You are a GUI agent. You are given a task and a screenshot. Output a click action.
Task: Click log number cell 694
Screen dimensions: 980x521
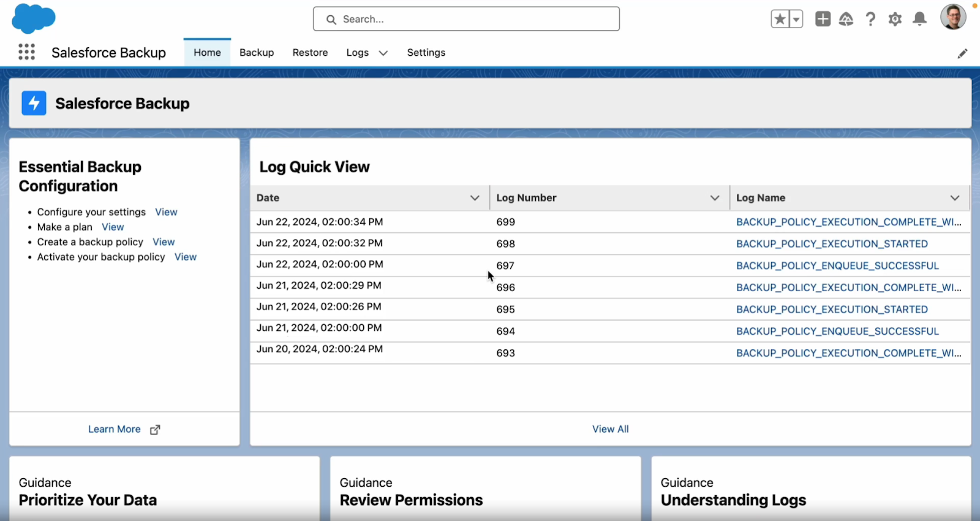click(x=505, y=332)
